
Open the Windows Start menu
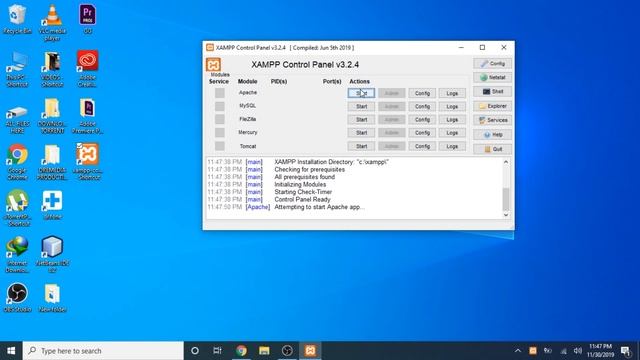click(x=11, y=351)
